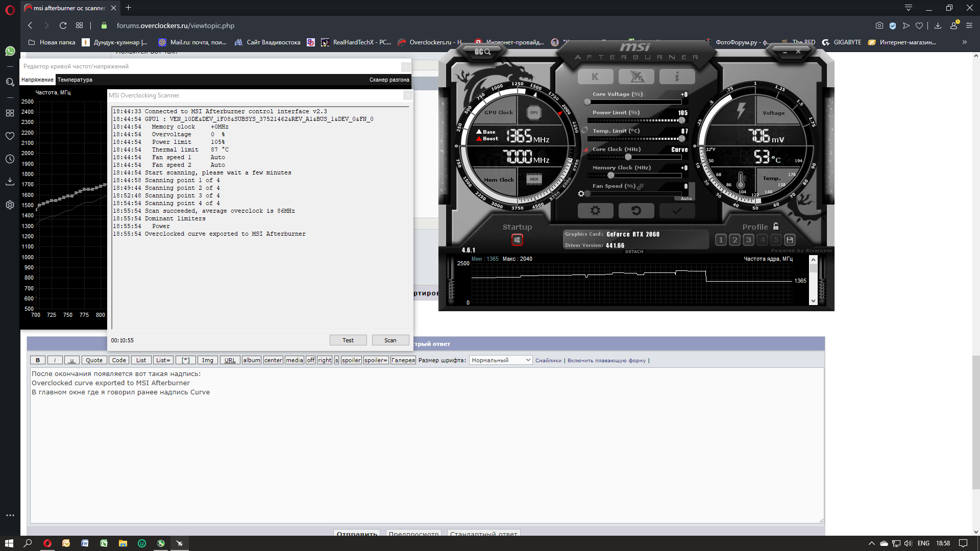The image size is (980, 551).
Task: Toggle the profile lock icon
Action: click(776, 226)
